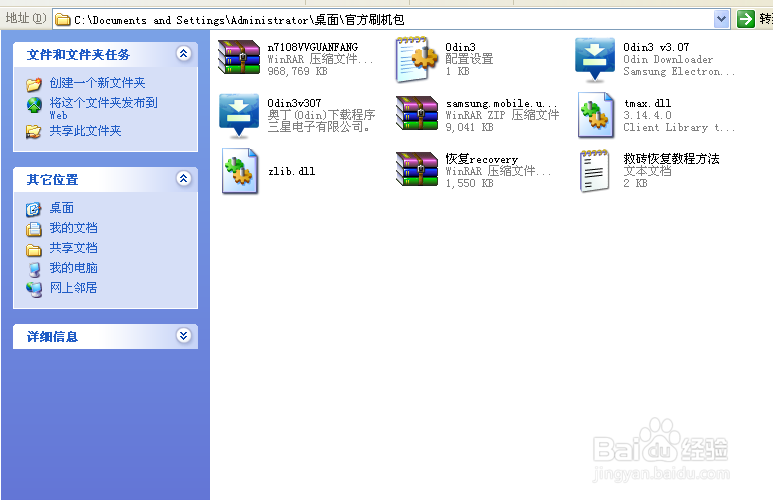Click the folder icon beside 共享文档
The image size is (773, 500).
tap(34, 250)
